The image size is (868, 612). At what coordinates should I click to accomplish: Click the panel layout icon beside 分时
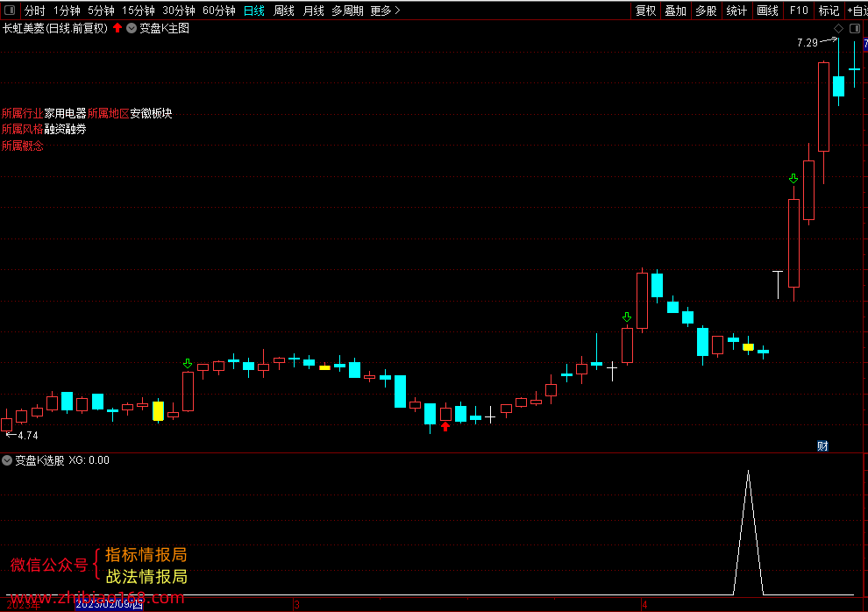(x=10, y=11)
